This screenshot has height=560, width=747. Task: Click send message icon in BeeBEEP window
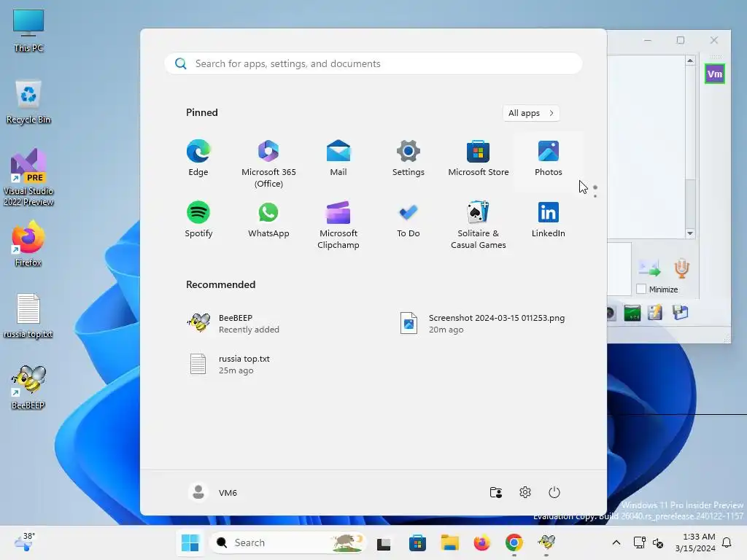tap(649, 268)
